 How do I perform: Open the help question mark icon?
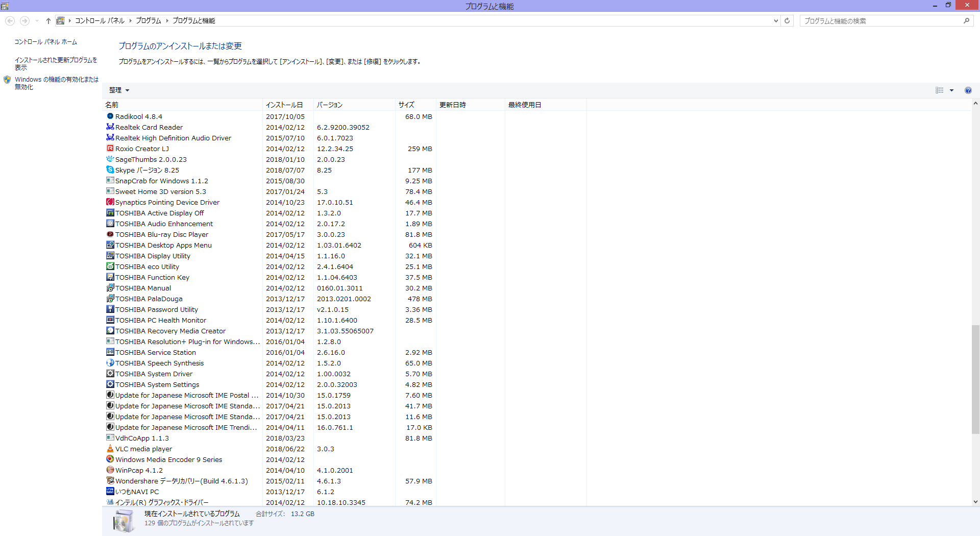(x=968, y=90)
